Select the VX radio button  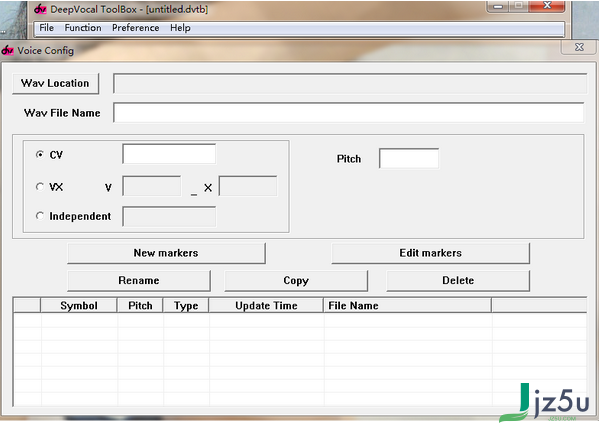click(x=40, y=187)
